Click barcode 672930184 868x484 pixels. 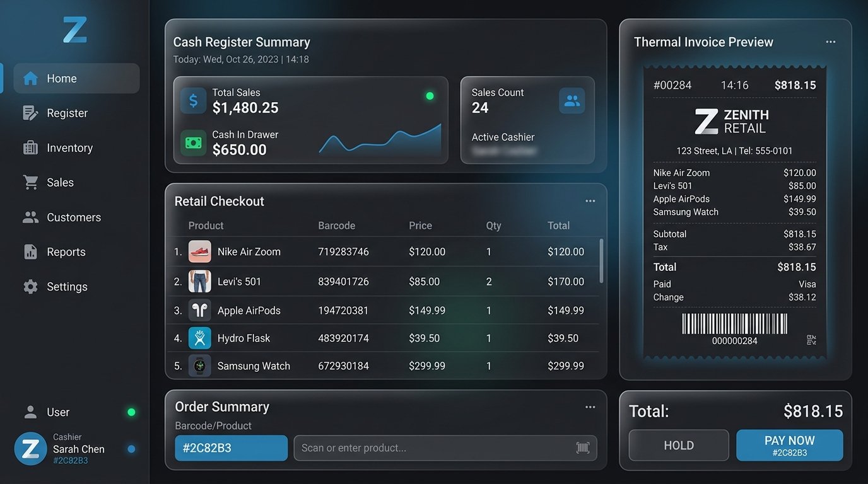click(x=343, y=366)
